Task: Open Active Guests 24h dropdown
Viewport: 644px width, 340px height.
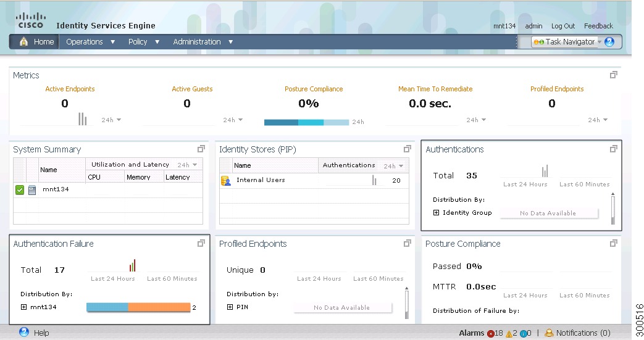Action: tap(233, 120)
